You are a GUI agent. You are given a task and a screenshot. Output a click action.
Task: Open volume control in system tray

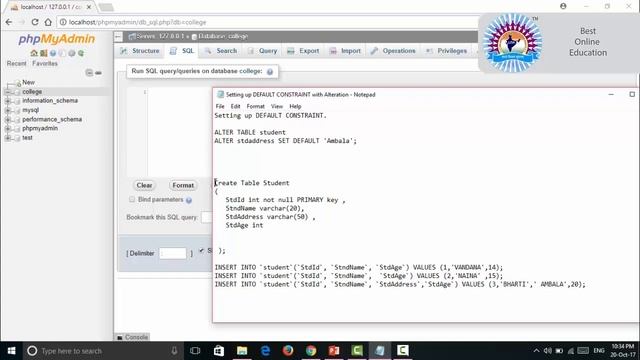[547, 351]
